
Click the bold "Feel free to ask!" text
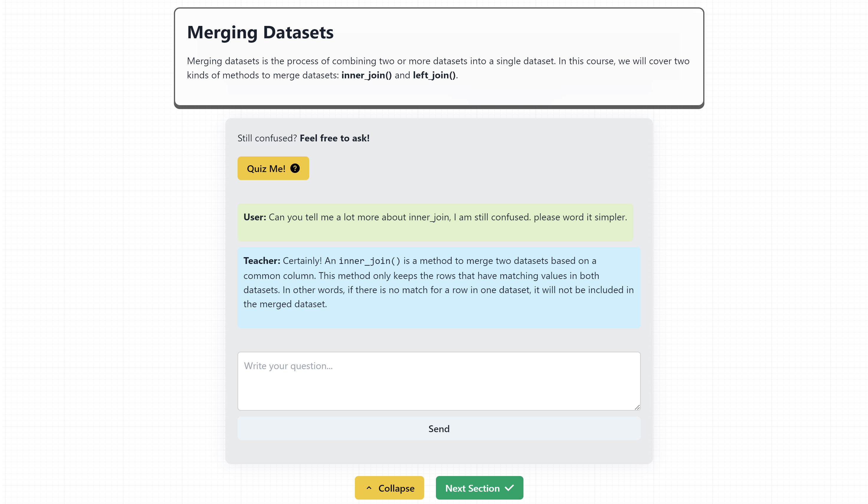[x=335, y=138]
